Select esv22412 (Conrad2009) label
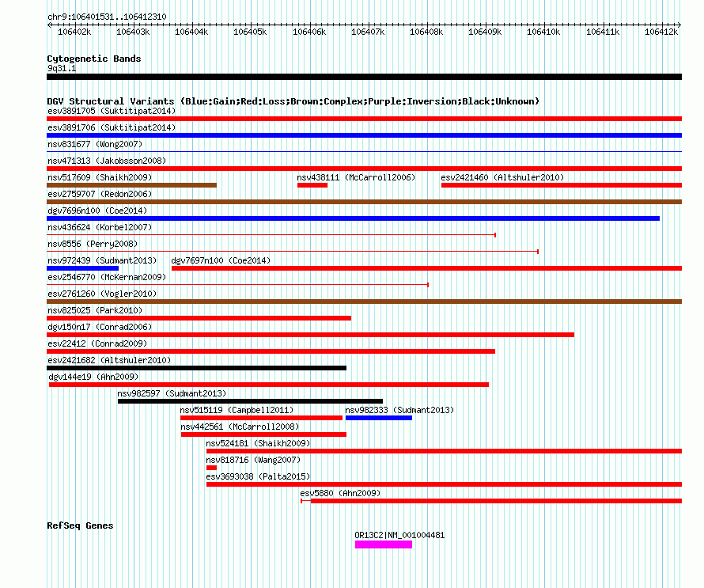 click(x=97, y=343)
